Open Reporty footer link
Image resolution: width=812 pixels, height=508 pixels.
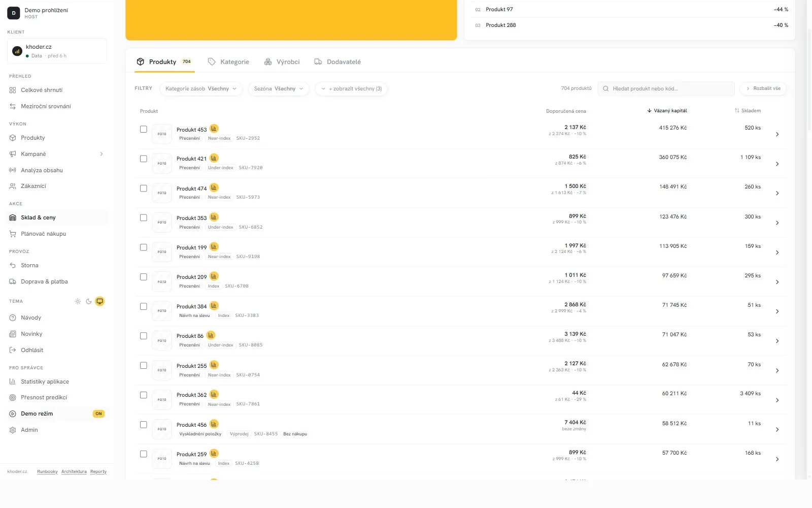98,471
